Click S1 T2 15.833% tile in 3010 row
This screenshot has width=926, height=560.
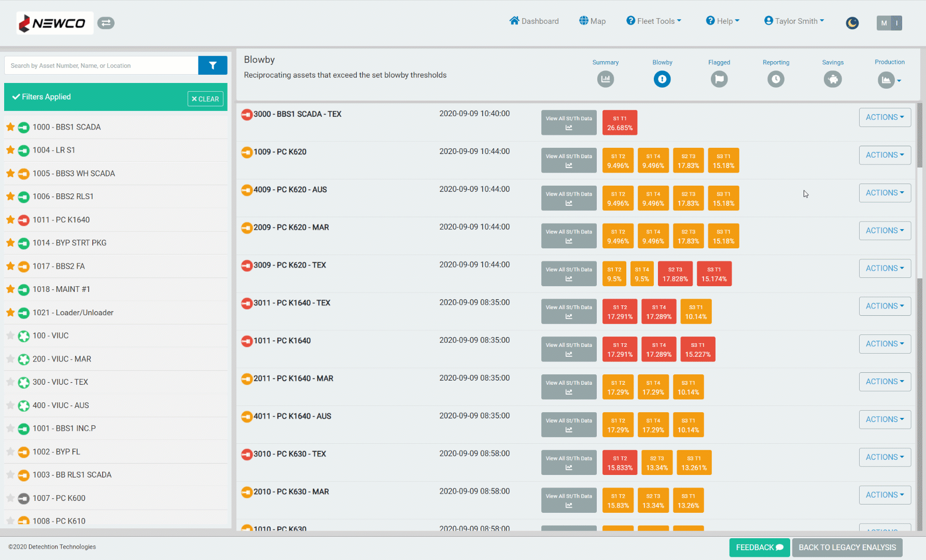point(620,463)
